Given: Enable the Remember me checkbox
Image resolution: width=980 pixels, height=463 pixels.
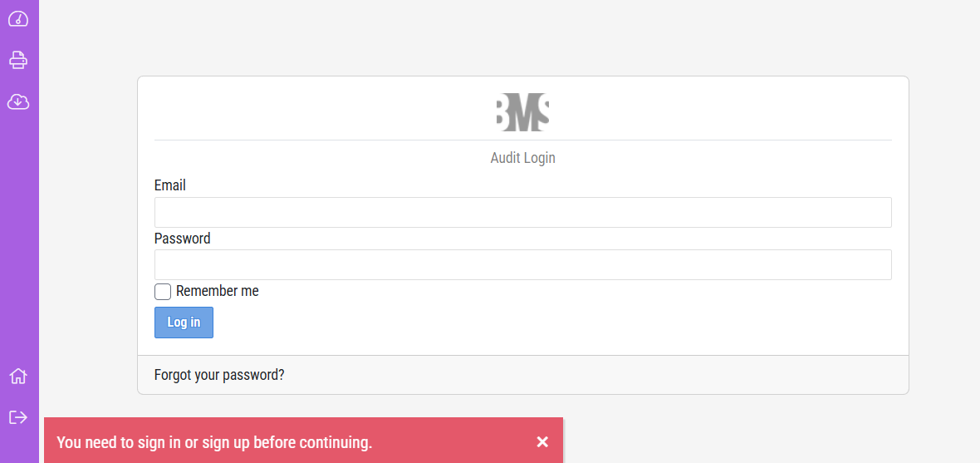Looking at the screenshot, I should click(163, 292).
